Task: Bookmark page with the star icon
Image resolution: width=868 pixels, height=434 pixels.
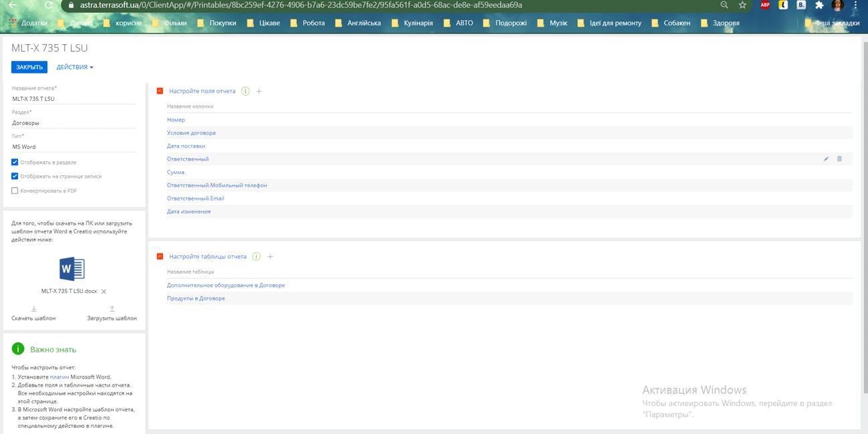Action: [742, 5]
